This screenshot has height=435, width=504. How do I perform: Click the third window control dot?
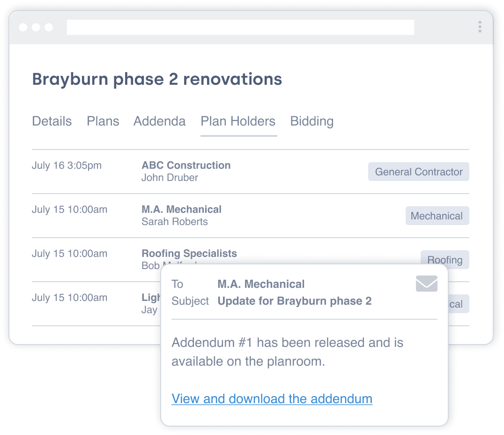coord(49,27)
